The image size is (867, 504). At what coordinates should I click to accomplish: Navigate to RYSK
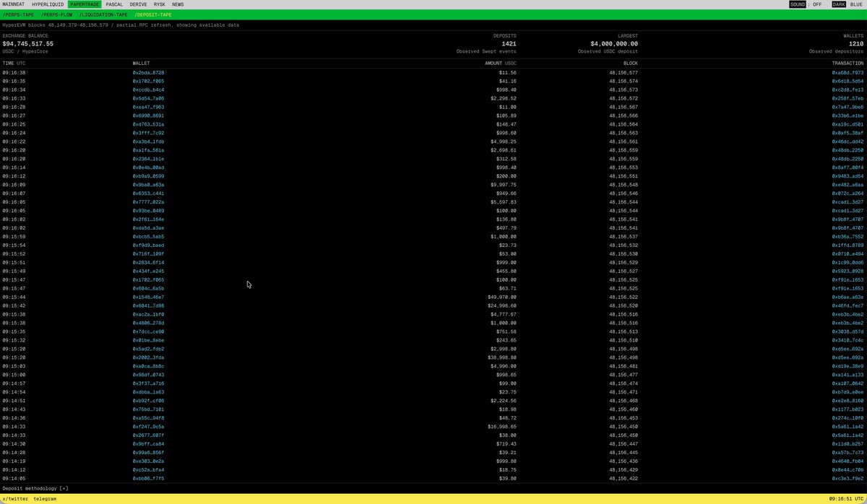[160, 4]
